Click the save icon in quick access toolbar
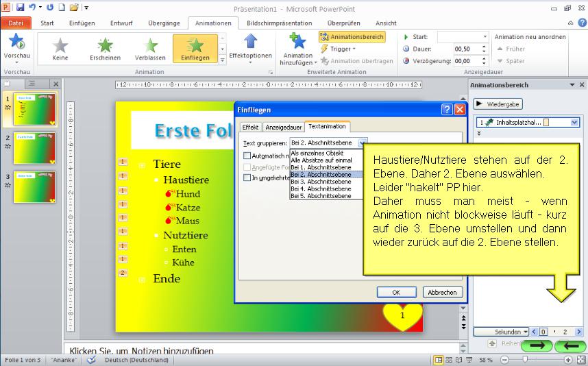This screenshot has width=588, height=366. (20, 8)
